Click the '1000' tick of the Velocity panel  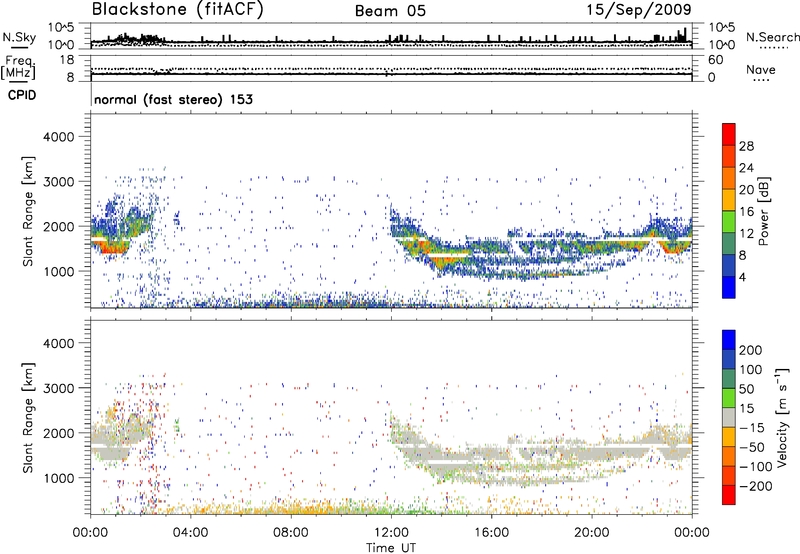(x=59, y=478)
